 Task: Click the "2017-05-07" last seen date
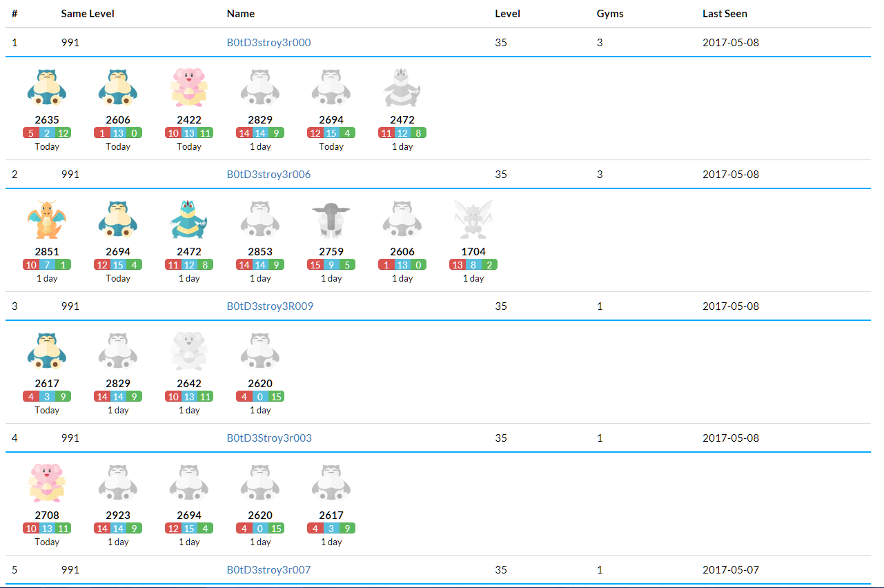[x=731, y=570]
